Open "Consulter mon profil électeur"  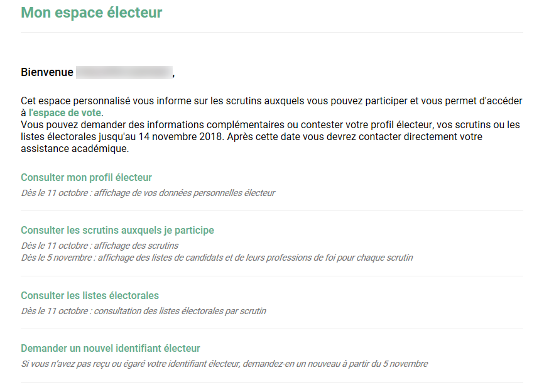point(86,177)
